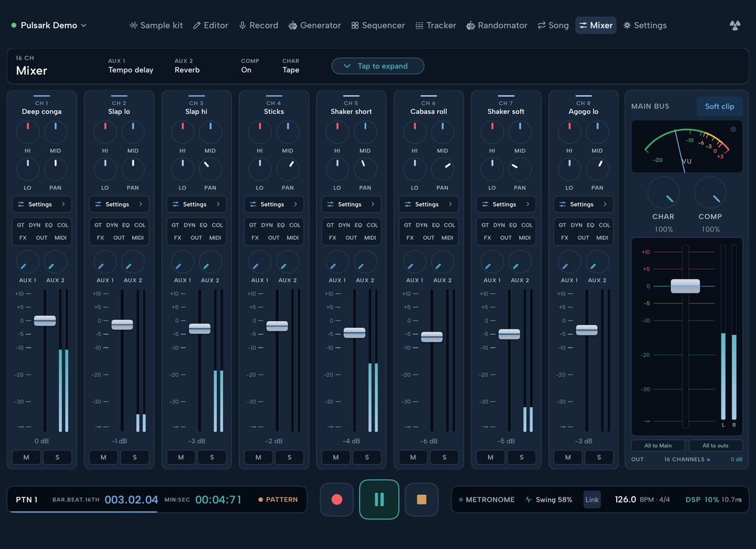Image resolution: width=756 pixels, height=549 pixels.
Task: Click the sliders icon in Agogo lo Settings
Action: tap(563, 204)
